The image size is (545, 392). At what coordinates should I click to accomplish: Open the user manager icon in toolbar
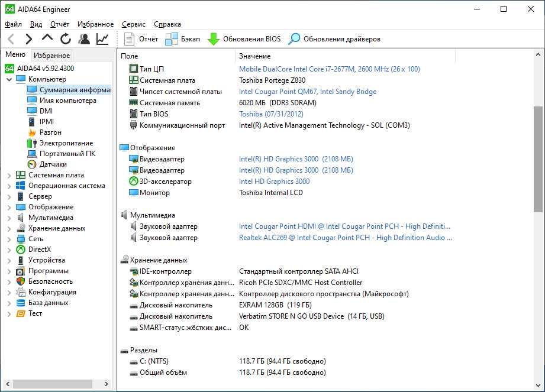coord(84,39)
